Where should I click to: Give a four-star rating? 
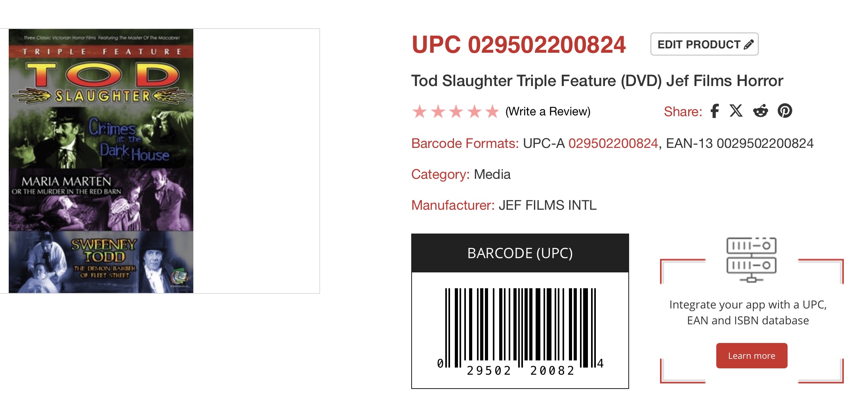(x=474, y=112)
